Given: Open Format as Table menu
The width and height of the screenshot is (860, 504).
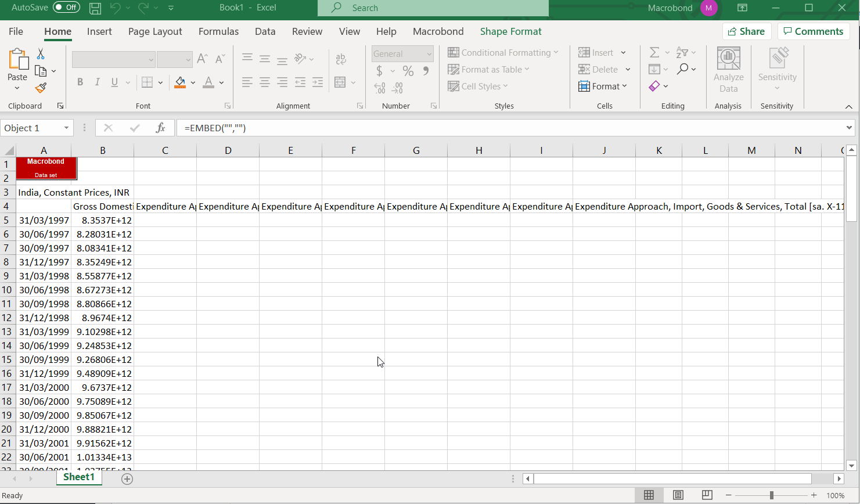Looking at the screenshot, I should (x=488, y=70).
